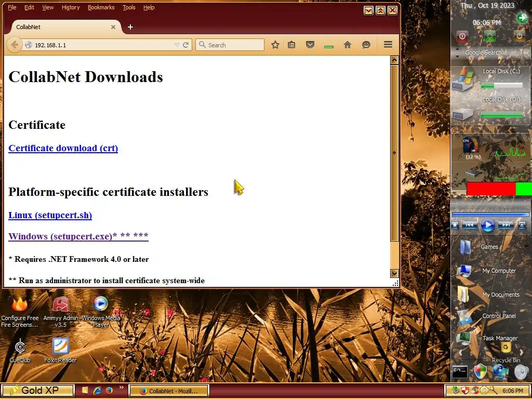Click the Firefox Search box
Viewport: 532px width, 399px height.
(230, 45)
